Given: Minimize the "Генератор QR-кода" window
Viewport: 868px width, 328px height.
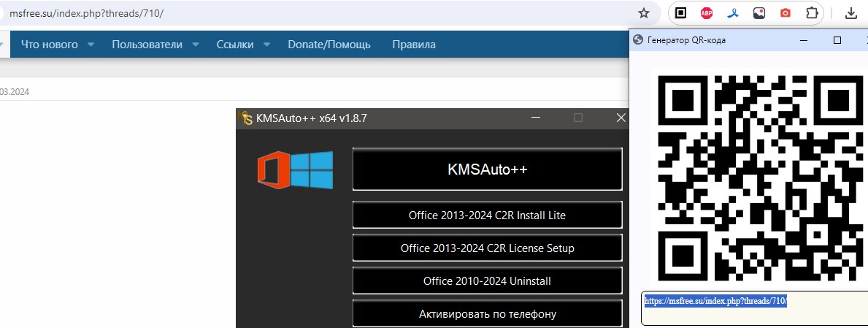Looking at the screenshot, I should [804, 40].
